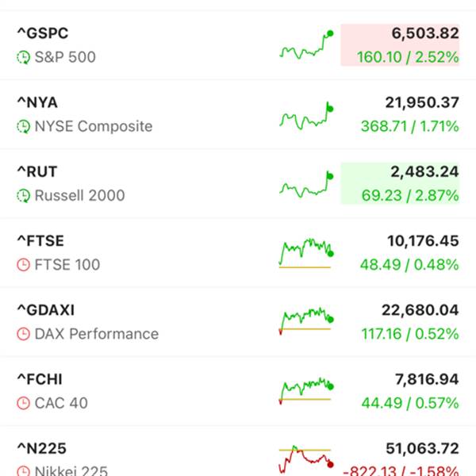Click the clock icon beside S&P 500
Image resolution: width=476 pixels, height=476 pixels.
click(x=24, y=58)
